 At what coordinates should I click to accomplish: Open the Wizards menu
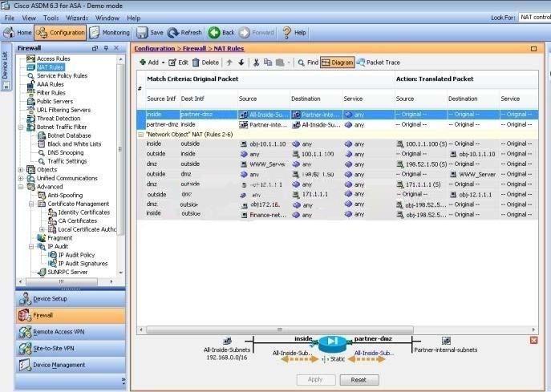[x=77, y=18]
